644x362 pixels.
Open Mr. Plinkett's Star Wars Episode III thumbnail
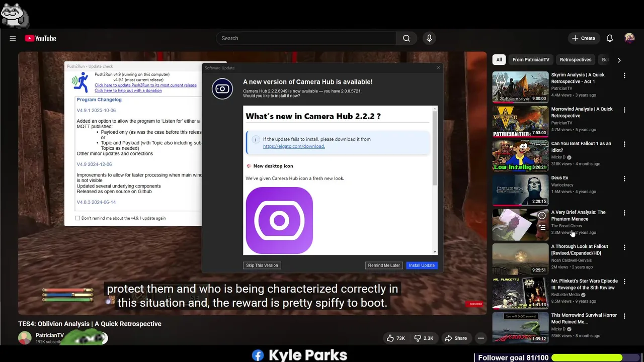(520, 293)
